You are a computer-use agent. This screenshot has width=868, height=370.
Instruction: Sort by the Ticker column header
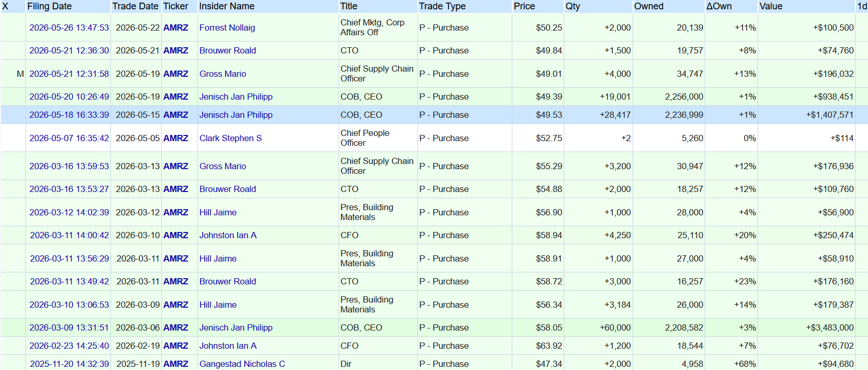[x=176, y=6]
